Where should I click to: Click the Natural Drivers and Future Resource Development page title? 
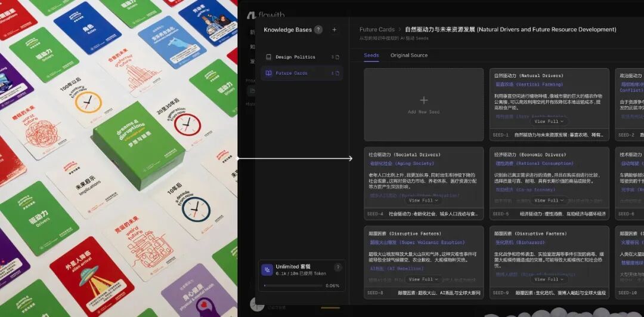tap(510, 30)
